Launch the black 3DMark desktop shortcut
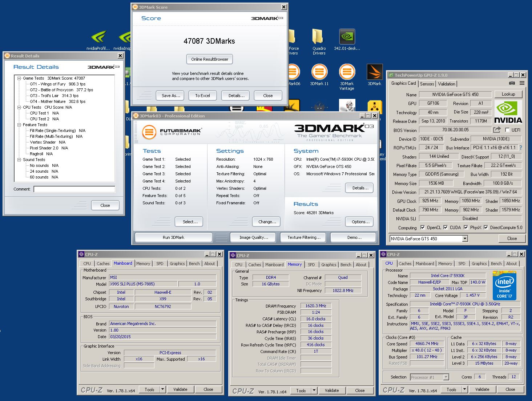This screenshot has width=532, height=401. (x=374, y=75)
